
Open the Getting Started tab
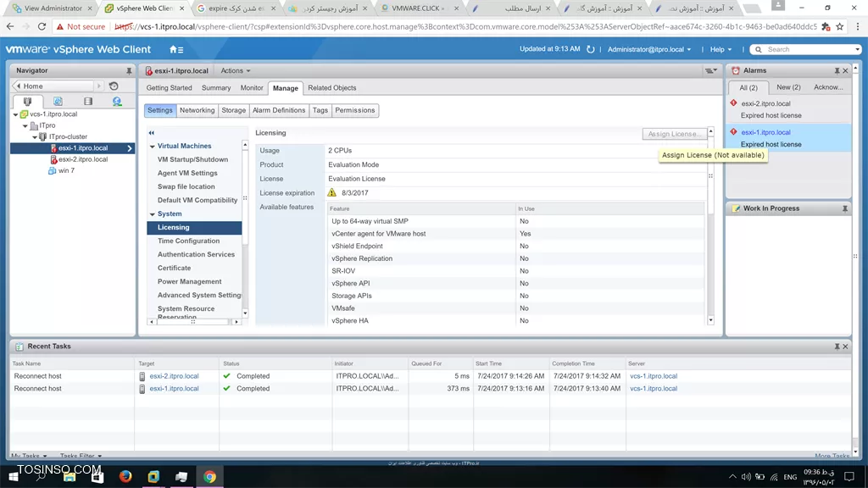click(169, 88)
